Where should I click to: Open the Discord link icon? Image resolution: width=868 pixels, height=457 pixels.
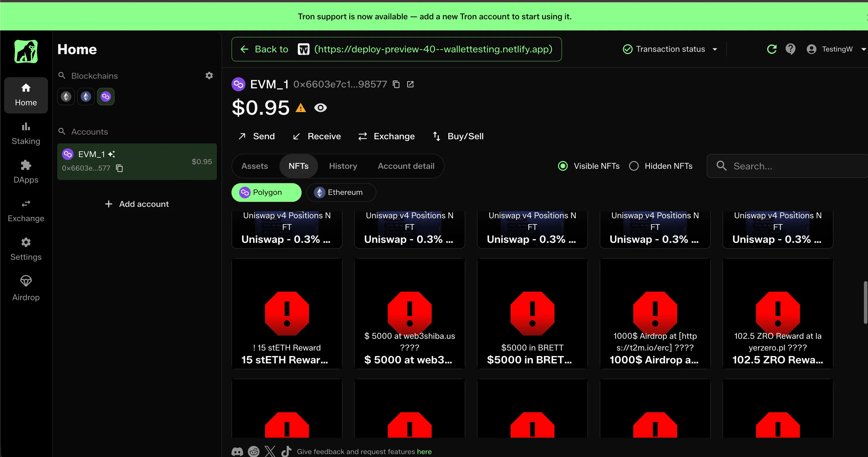237,452
